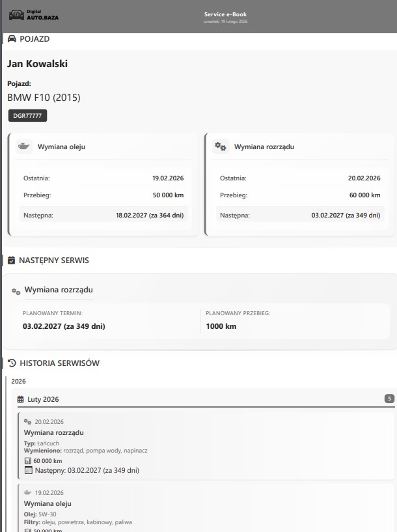Click the calendar-check icon beside NASTĘPNY SERWIS

11,260
